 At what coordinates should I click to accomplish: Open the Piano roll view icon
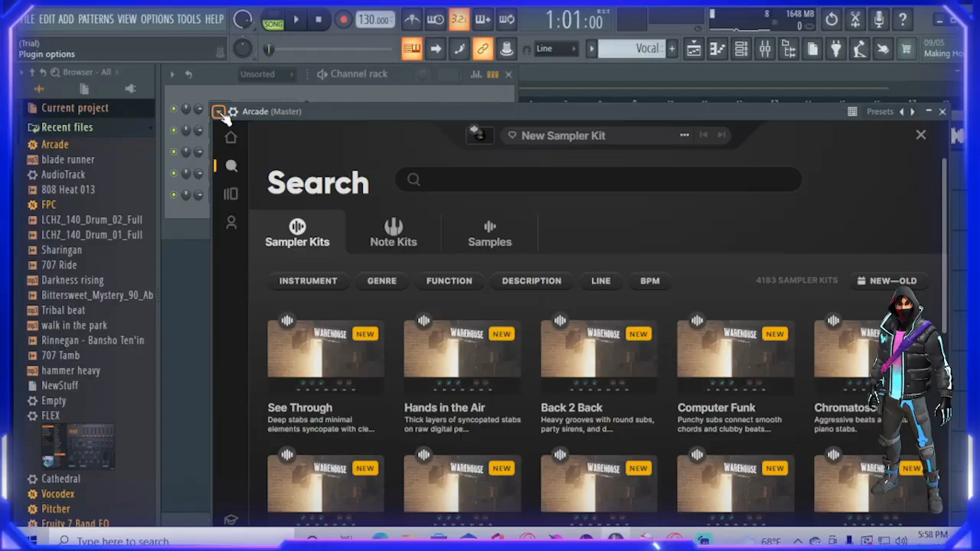717,49
